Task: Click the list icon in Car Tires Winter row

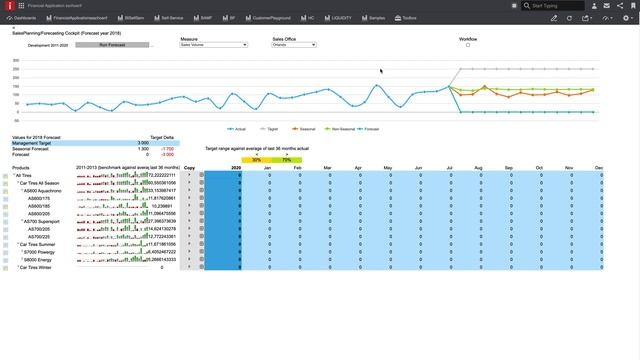Action: click(201, 267)
